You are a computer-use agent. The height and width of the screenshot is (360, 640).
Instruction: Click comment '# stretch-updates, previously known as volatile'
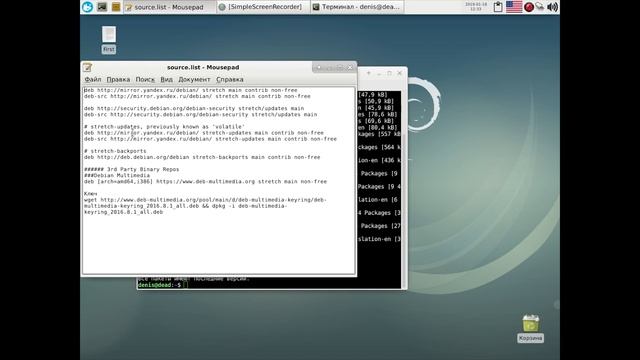tap(164, 127)
